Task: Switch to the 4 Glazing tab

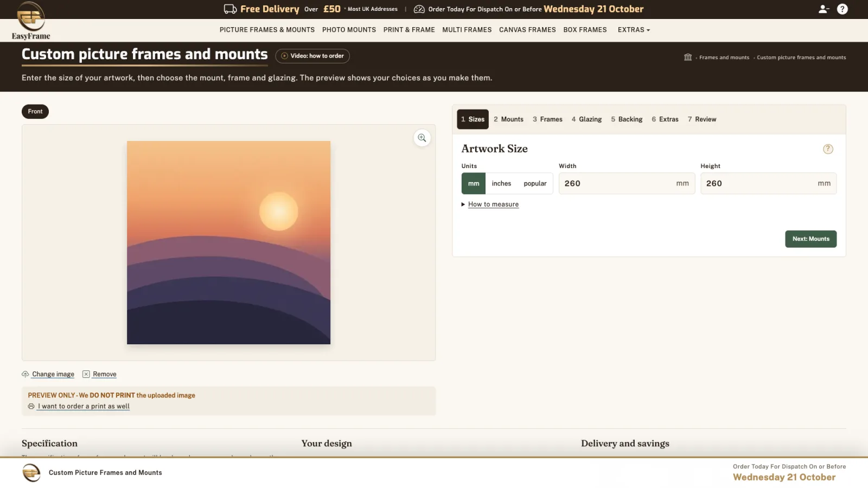Action: (x=586, y=119)
